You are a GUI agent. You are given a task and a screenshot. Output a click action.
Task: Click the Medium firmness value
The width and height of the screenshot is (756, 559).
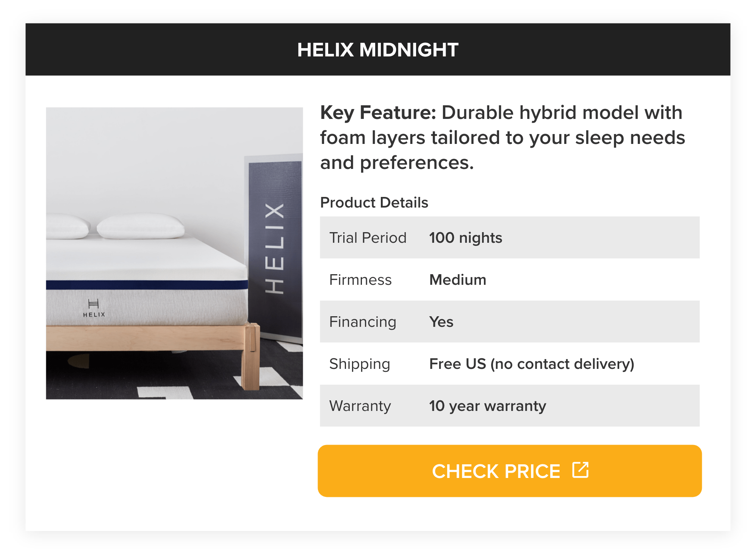[457, 280]
